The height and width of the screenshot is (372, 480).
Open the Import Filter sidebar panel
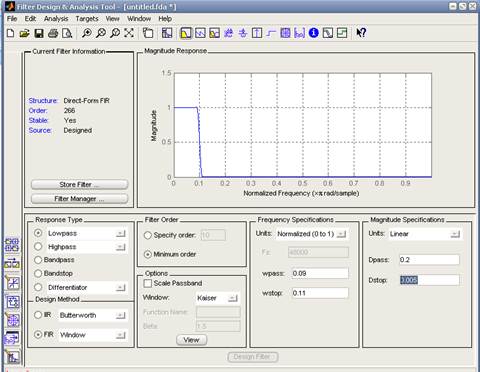coord(12,338)
